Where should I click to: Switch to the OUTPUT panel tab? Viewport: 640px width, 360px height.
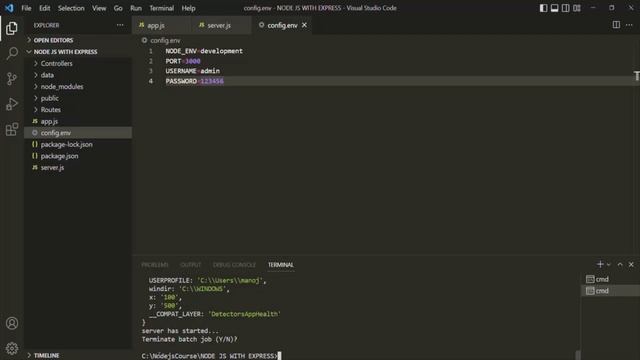pyautogui.click(x=191, y=265)
